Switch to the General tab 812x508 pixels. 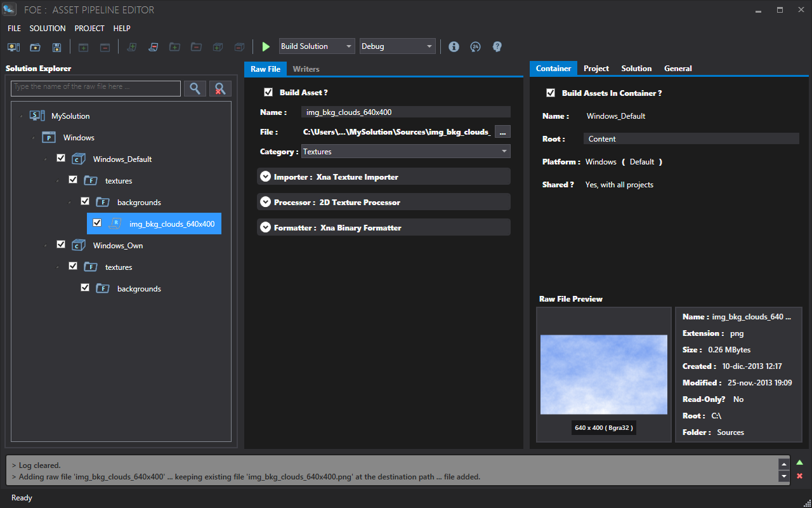coord(678,69)
